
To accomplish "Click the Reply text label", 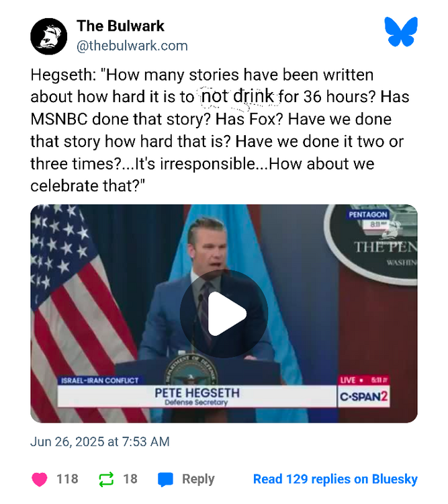I will pyautogui.click(x=198, y=479).
